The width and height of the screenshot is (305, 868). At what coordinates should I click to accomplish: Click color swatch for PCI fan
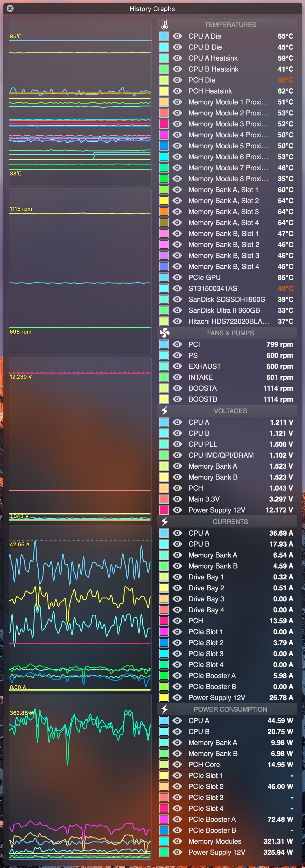164,344
